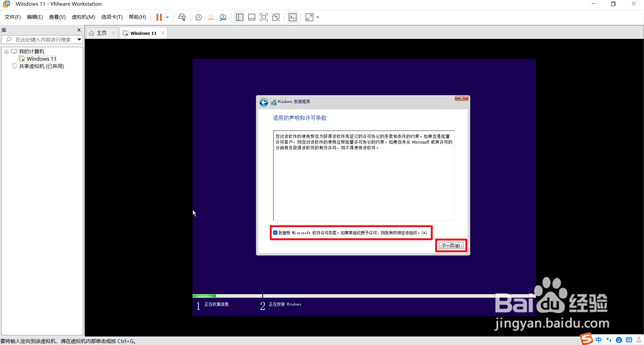This screenshot has height=345, width=644.
Task: Click the VMware Workstation app icon in title bar
Action: click(x=6, y=4)
